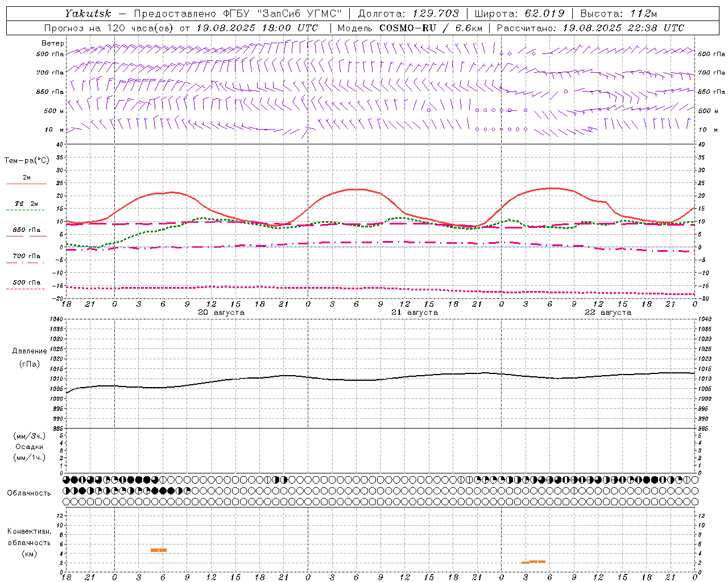The image size is (728, 582).
Task: Click the "(мм/3ч.)" precipitation unit label
Action: tap(30, 436)
